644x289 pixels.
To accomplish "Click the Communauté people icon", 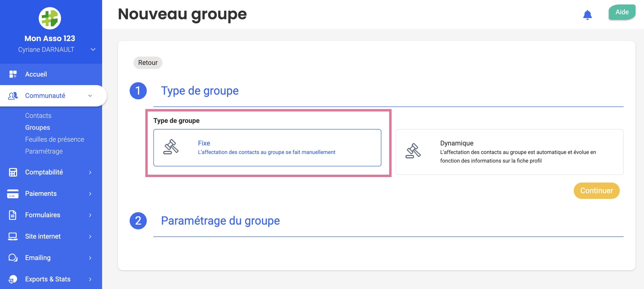I will pyautogui.click(x=13, y=96).
